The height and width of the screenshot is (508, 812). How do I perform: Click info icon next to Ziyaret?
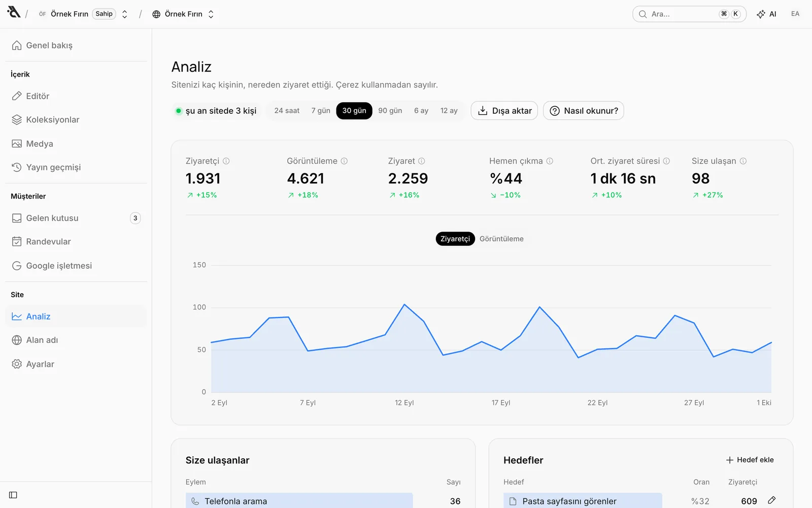point(421,161)
